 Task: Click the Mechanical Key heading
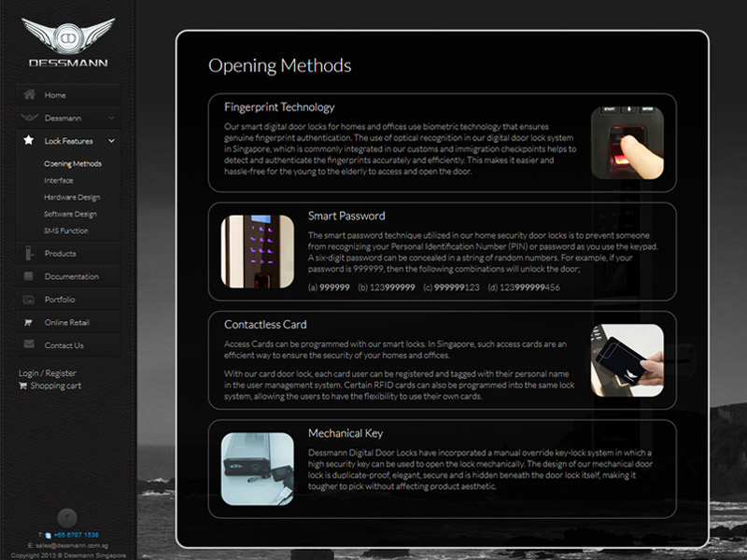[x=345, y=433]
